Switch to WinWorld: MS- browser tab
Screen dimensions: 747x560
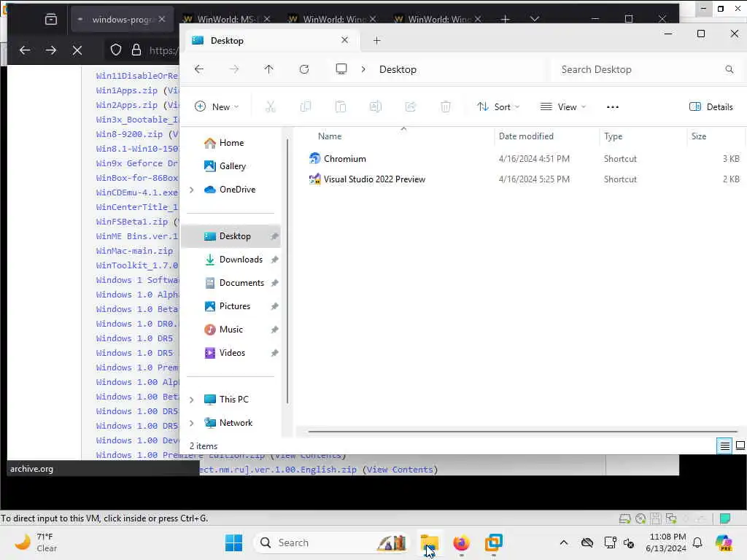coord(227,19)
